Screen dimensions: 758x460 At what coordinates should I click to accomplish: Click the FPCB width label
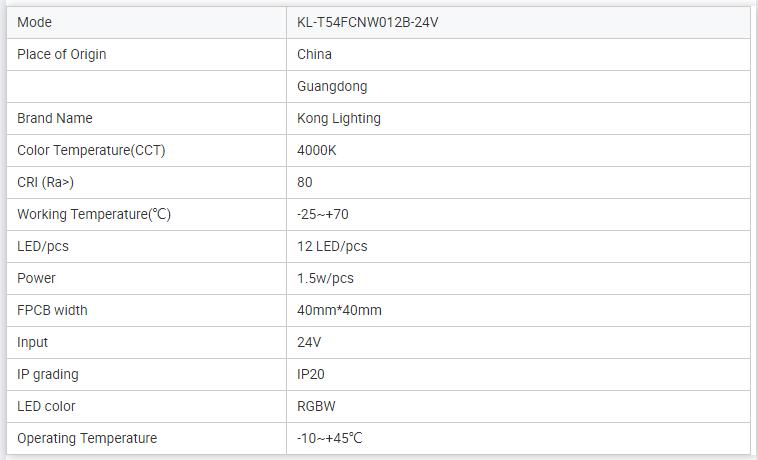52,310
